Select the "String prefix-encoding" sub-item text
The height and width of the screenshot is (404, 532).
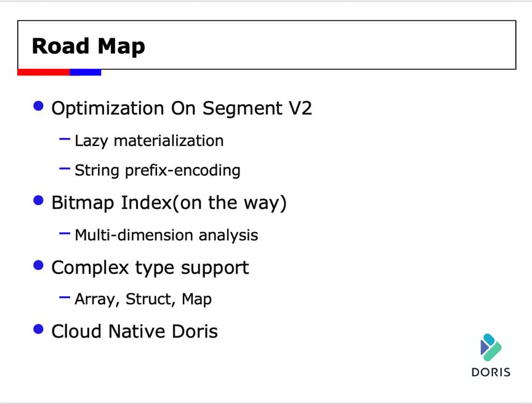[157, 170]
